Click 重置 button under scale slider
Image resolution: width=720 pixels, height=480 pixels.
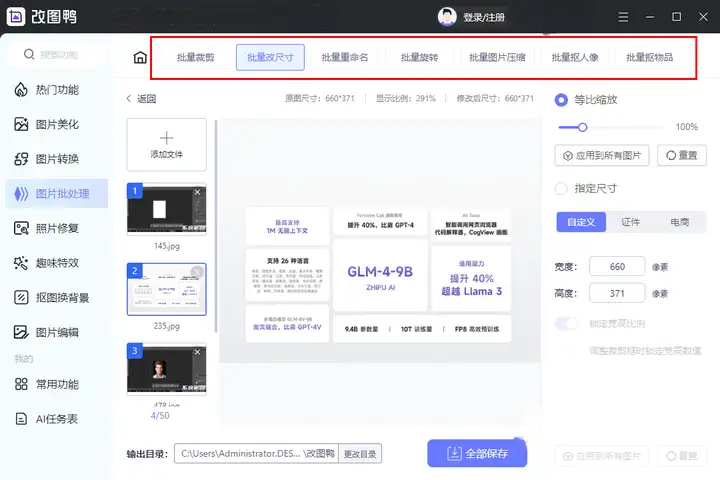tap(682, 155)
